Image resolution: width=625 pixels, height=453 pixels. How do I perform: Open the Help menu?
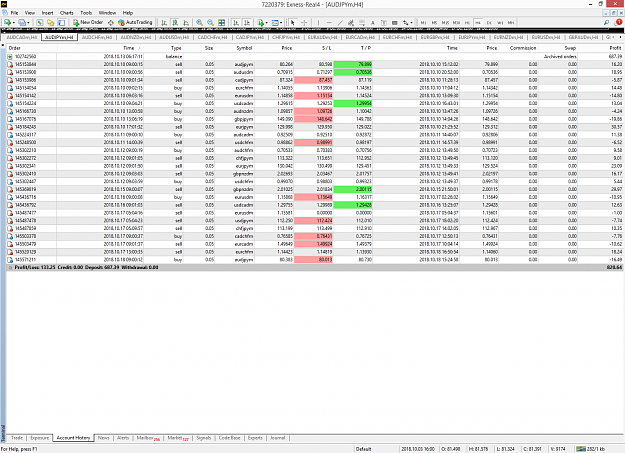(128, 13)
